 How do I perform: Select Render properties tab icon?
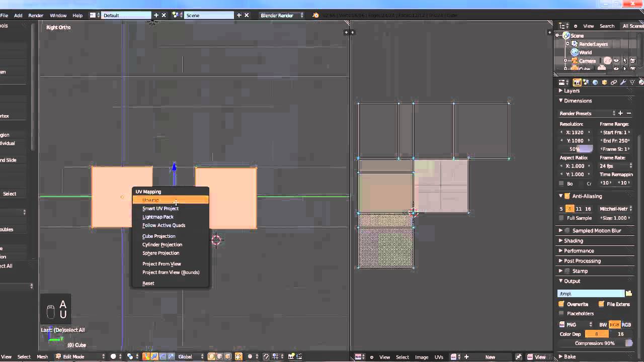click(577, 82)
